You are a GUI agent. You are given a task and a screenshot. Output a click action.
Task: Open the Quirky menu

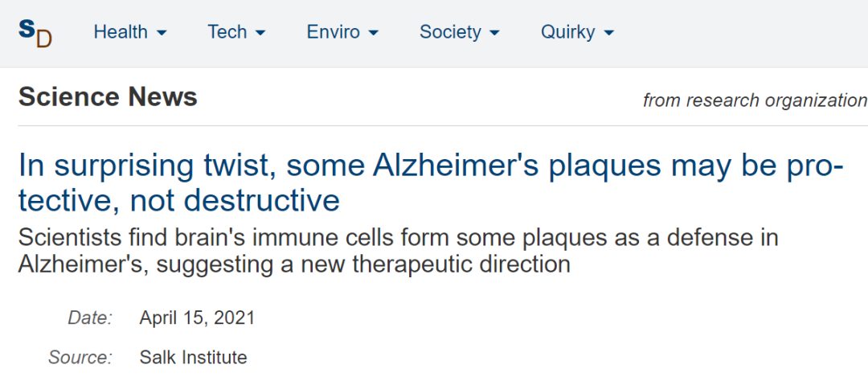(x=567, y=32)
